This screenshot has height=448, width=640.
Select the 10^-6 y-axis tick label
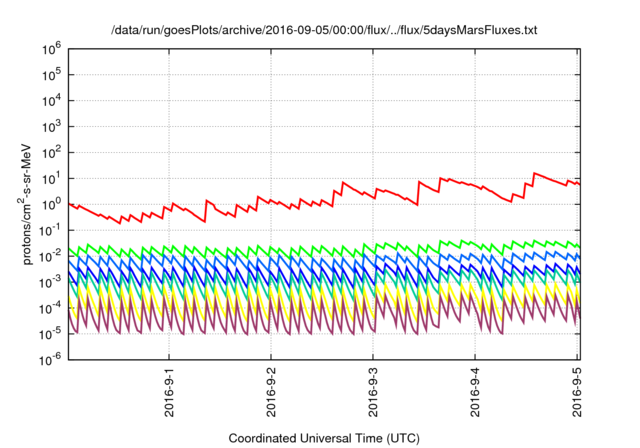pyautogui.click(x=51, y=360)
